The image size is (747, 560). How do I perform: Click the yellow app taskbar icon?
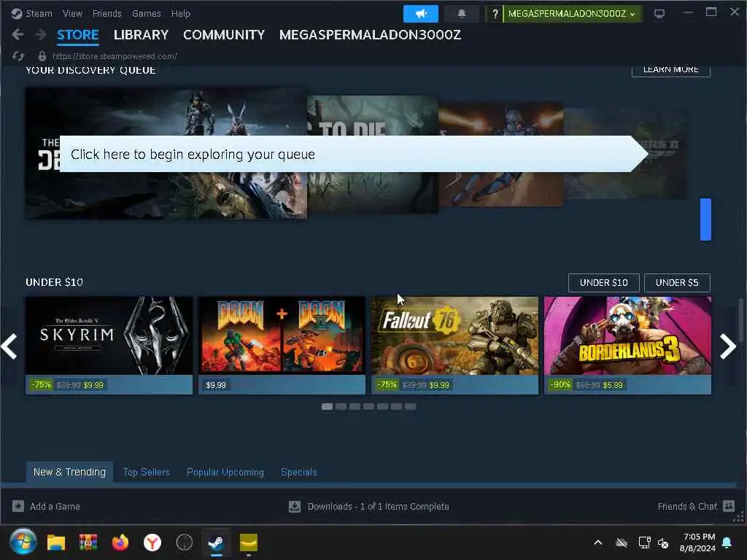[249, 542]
